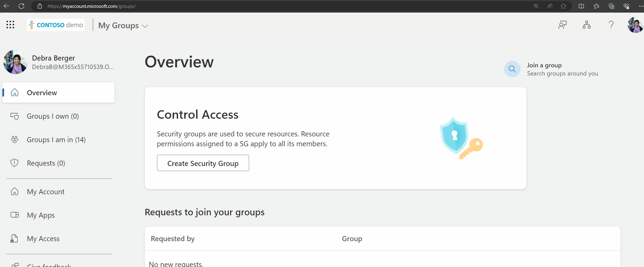
Task: Click Debra Berger's sidebar profile photo
Action: (x=15, y=62)
